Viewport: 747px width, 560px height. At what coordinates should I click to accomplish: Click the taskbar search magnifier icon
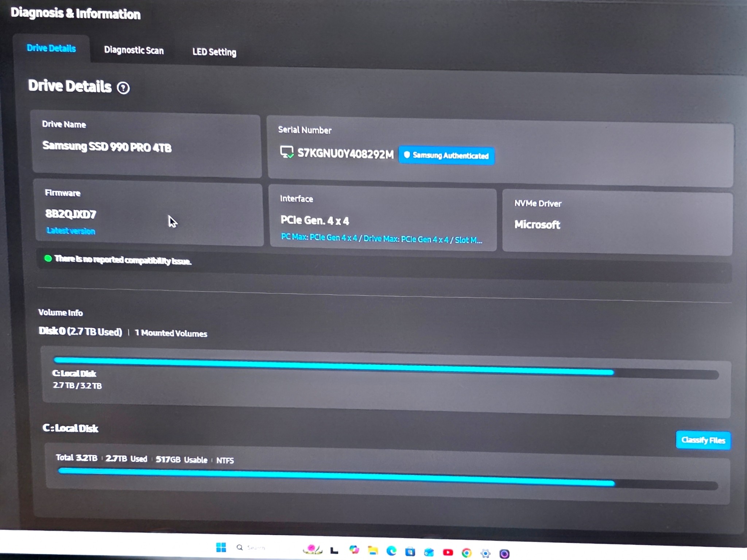point(240,547)
